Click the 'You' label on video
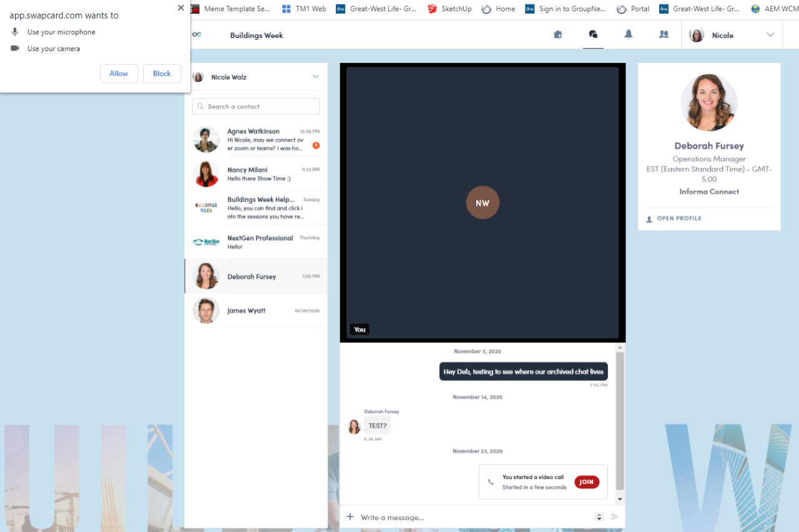 360,329
